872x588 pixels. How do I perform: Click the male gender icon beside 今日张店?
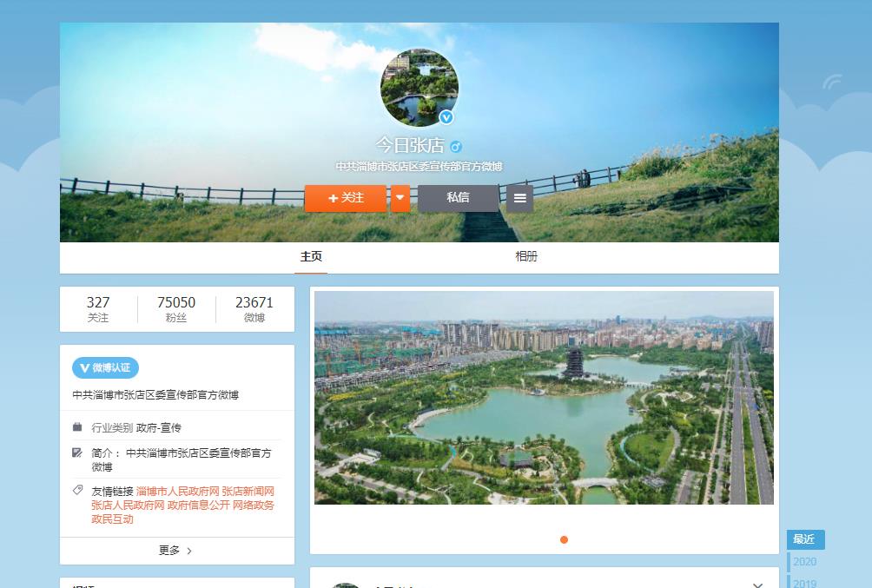click(x=456, y=147)
